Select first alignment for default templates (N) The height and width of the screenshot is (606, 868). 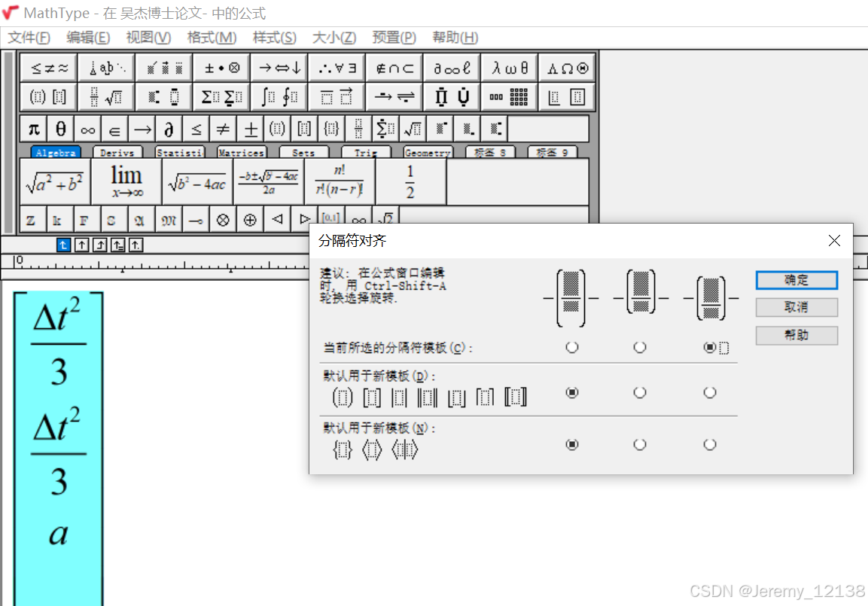tap(572, 444)
